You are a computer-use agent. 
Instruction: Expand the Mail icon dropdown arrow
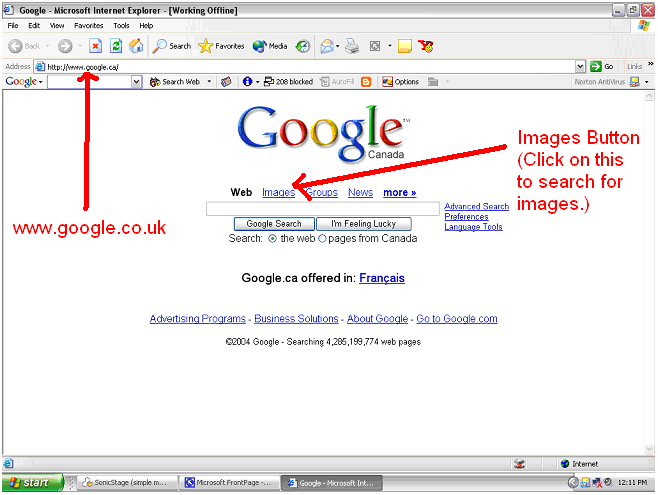click(x=337, y=46)
